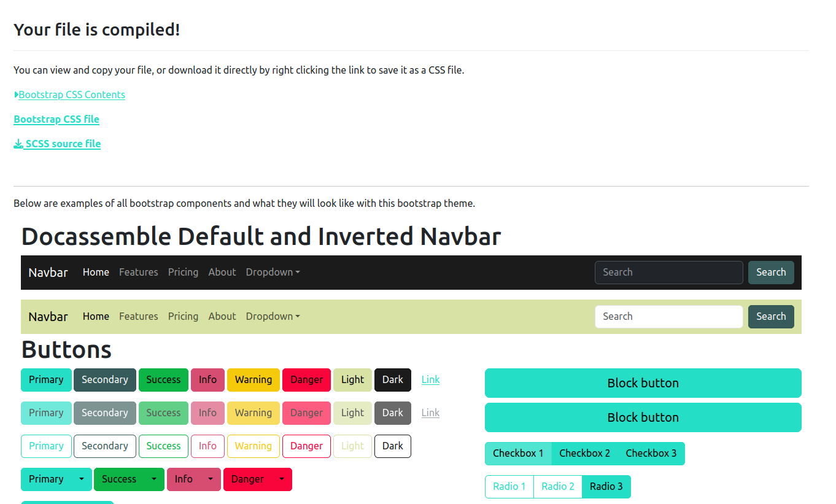Expand the Bootstrap CSS Contents section
This screenshot has height=504, width=836.
tap(69, 95)
